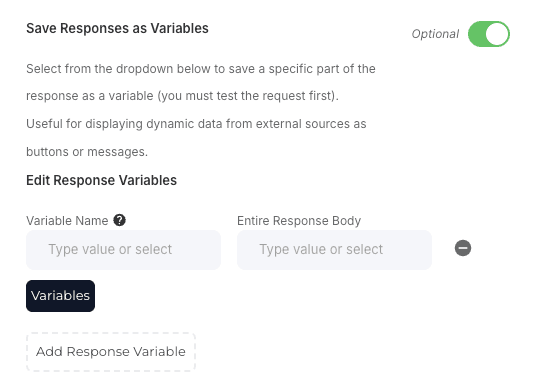549x389 pixels.
Task: Click the italic Optional label
Action: point(435,34)
